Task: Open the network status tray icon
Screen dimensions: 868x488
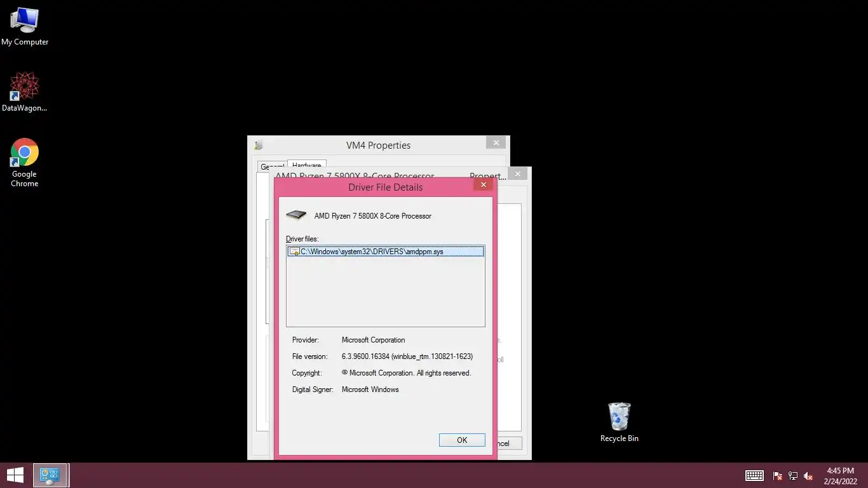Action: tap(793, 475)
